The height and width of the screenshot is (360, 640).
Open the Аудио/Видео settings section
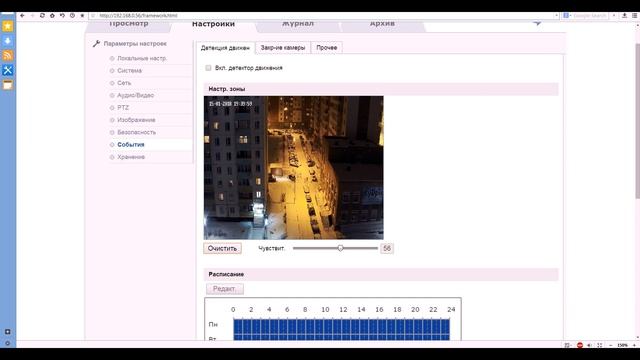pyautogui.click(x=136, y=95)
